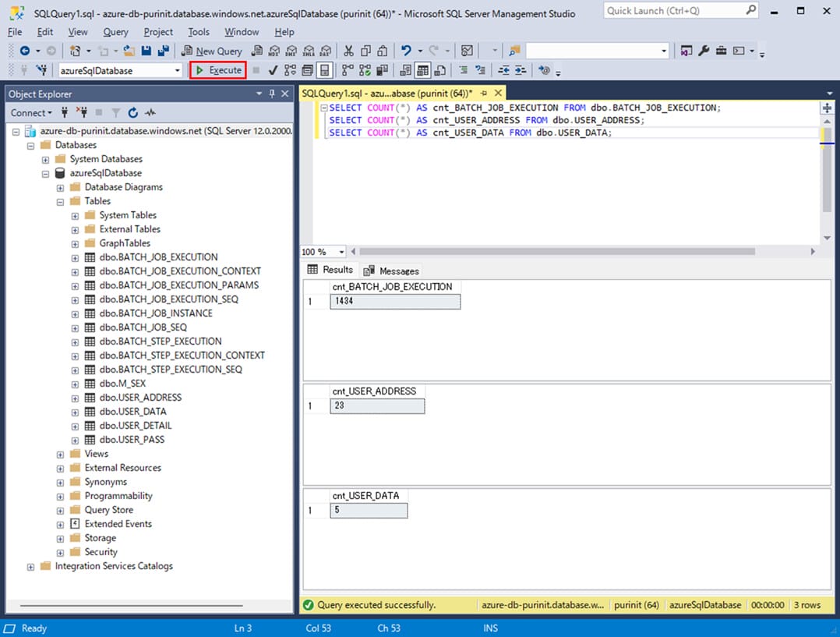The image size is (840, 637).
Task: Click the Undo arrow icon
Action: (406, 51)
